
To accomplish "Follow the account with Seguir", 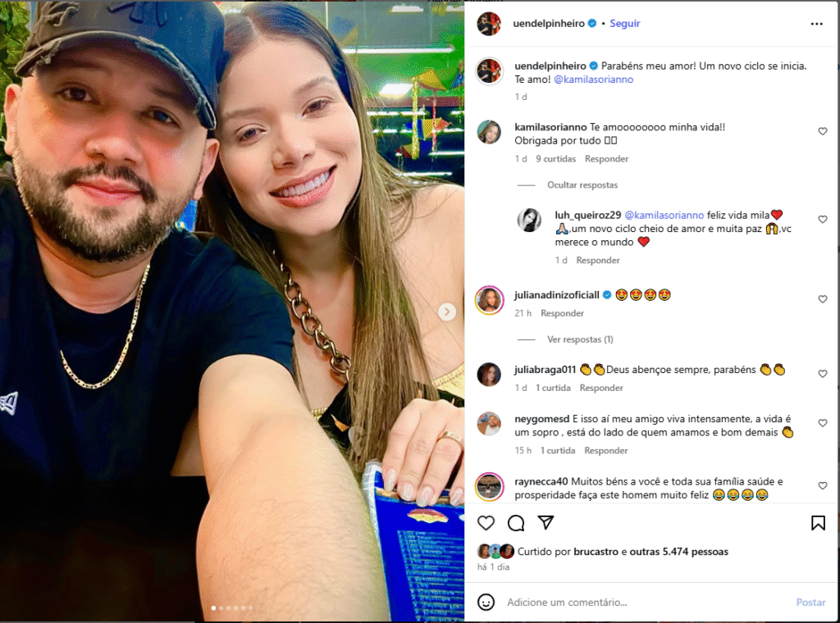I will 624,24.
